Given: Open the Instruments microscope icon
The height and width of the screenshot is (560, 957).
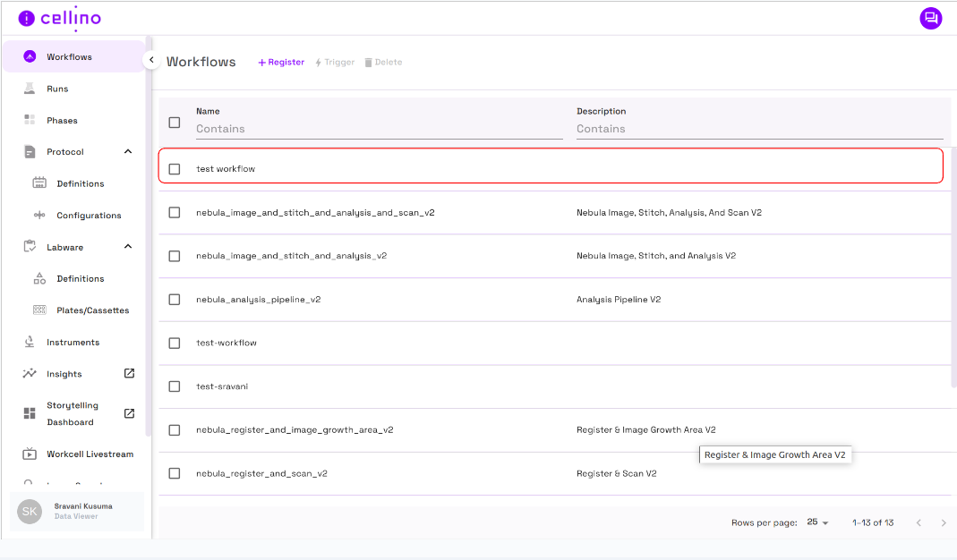Looking at the screenshot, I should [x=30, y=342].
